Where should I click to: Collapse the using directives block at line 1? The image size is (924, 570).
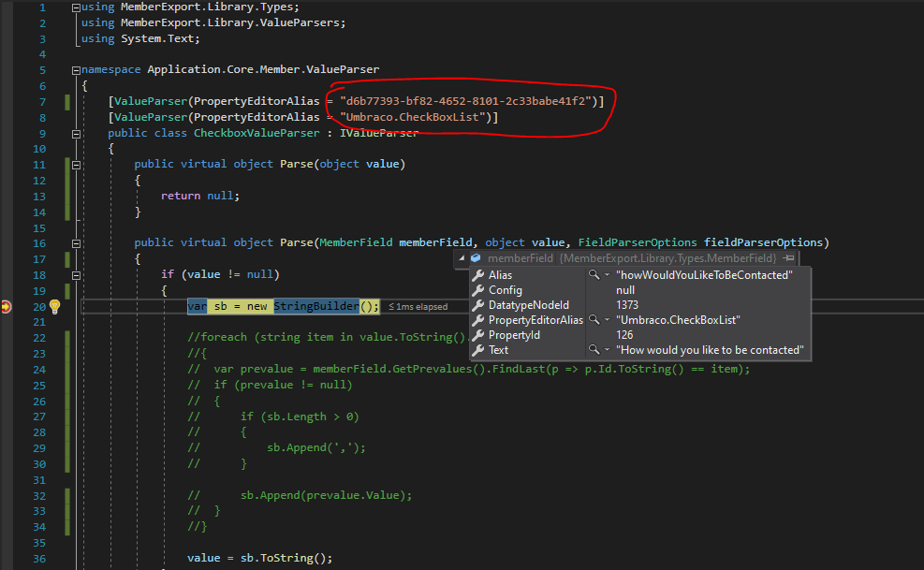click(76, 7)
